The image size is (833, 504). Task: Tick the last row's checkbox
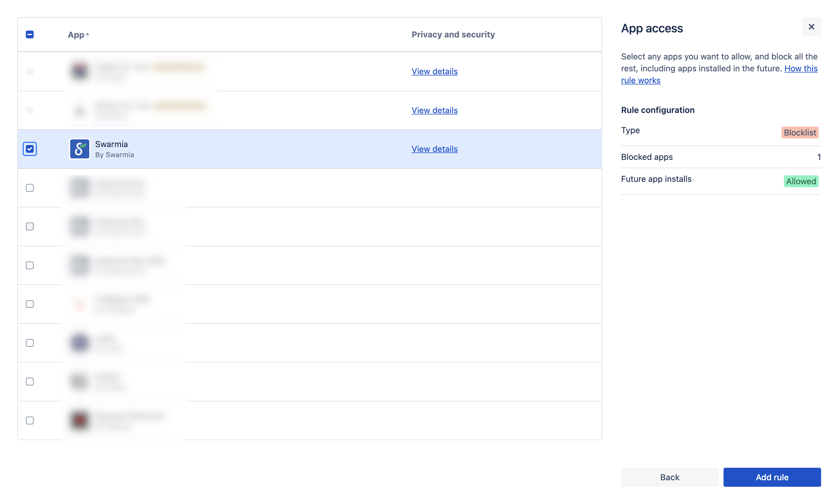(x=30, y=420)
